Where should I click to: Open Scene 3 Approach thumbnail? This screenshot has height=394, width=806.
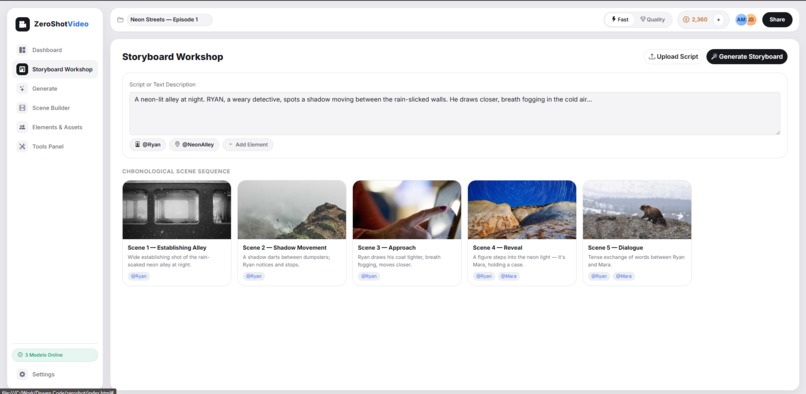click(x=407, y=209)
